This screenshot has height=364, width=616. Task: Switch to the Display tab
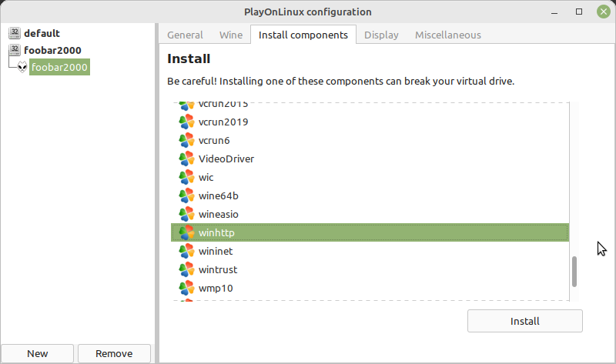click(381, 35)
